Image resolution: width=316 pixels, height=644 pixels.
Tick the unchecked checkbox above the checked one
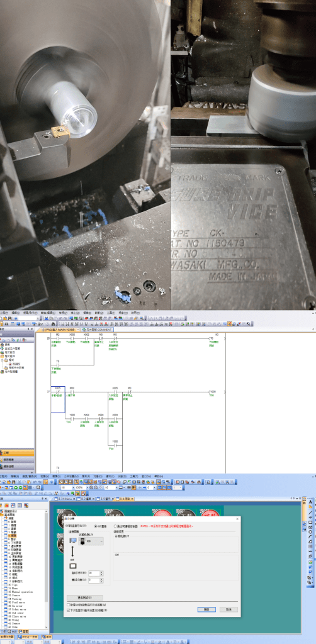[x=68, y=604]
